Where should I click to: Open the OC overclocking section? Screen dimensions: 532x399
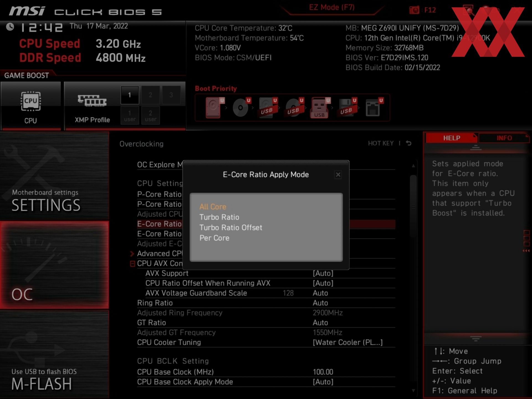click(x=54, y=265)
